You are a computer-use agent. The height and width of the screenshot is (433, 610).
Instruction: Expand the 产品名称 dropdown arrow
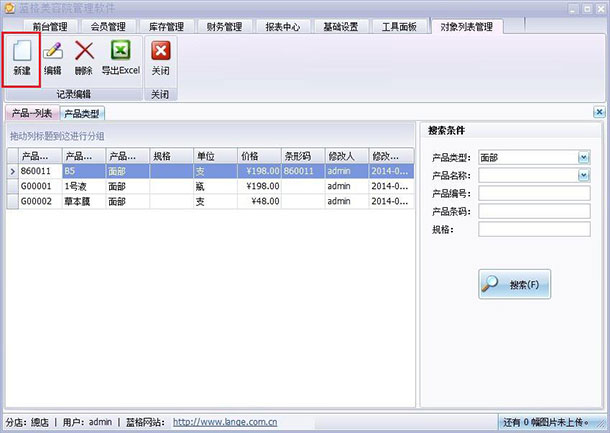tap(583, 175)
